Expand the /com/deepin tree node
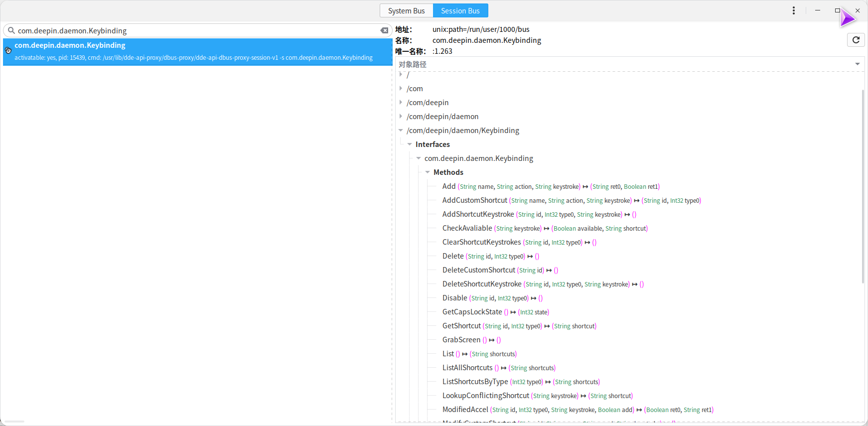The image size is (868, 426). pos(401,102)
